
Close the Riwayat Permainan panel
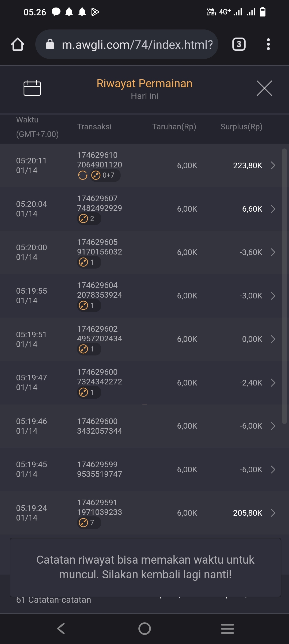pyautogui.click(x=264, y=88)
